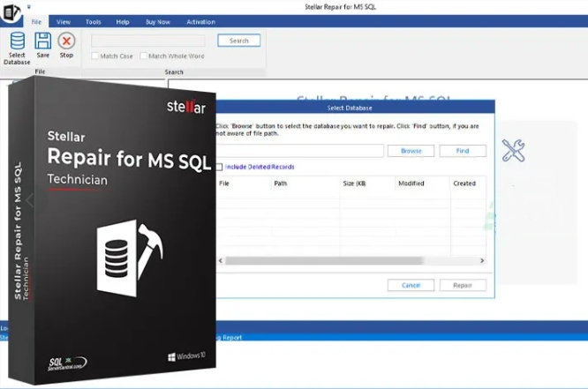Screen dimensions: 588x389
Task: Click the Find button
Action: pyautogui.click(x=463, y=151)
